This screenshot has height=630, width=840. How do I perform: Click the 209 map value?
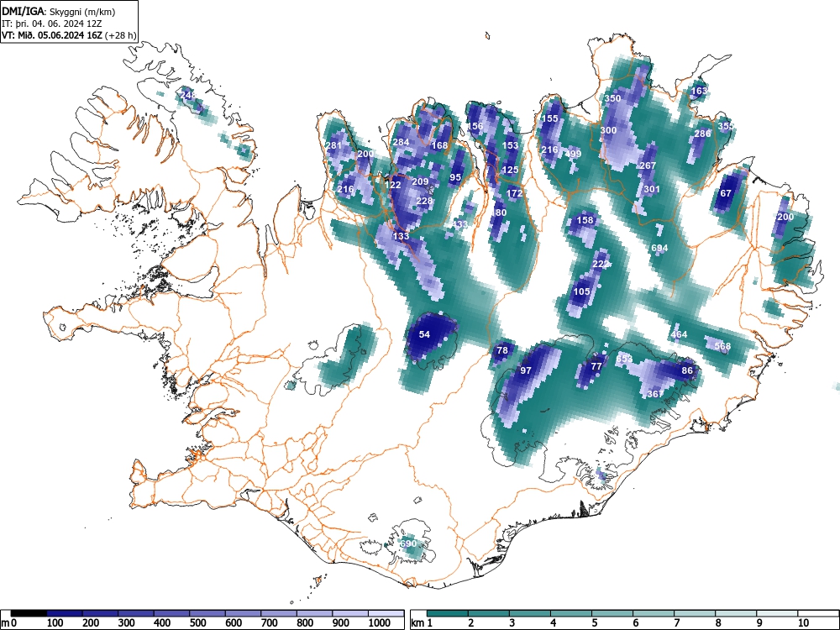pyautogui.click(x=420, y=181)
